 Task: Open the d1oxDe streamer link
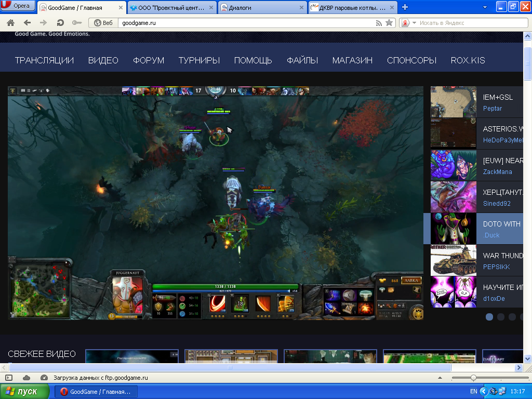click(494, 299)
